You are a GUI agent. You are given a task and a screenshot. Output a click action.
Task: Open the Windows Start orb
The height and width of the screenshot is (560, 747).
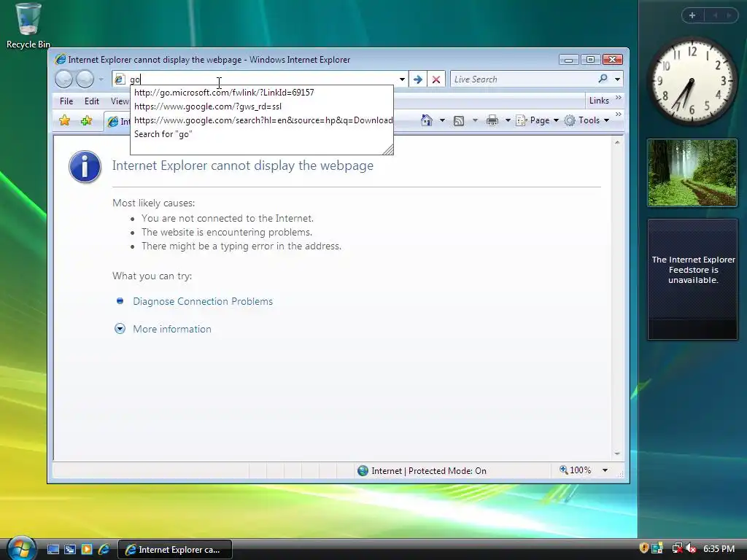tap(21, 548)
